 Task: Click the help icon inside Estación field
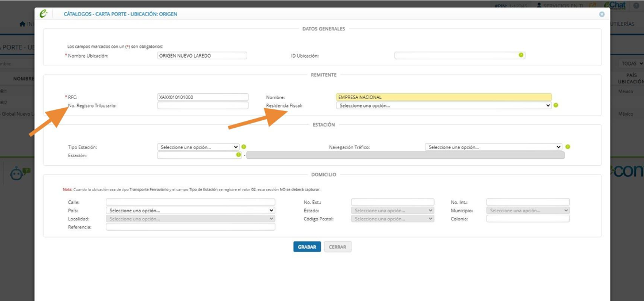(x=238, y=155)
